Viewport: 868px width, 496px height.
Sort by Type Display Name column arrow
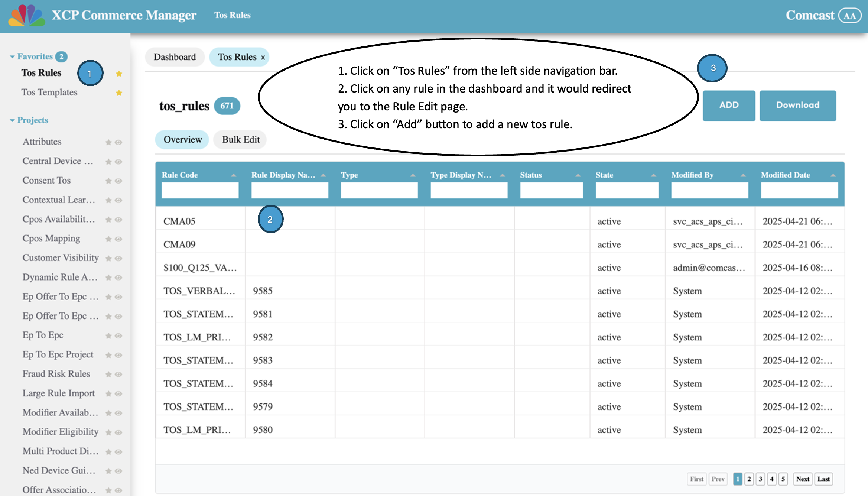click(503, 175)
